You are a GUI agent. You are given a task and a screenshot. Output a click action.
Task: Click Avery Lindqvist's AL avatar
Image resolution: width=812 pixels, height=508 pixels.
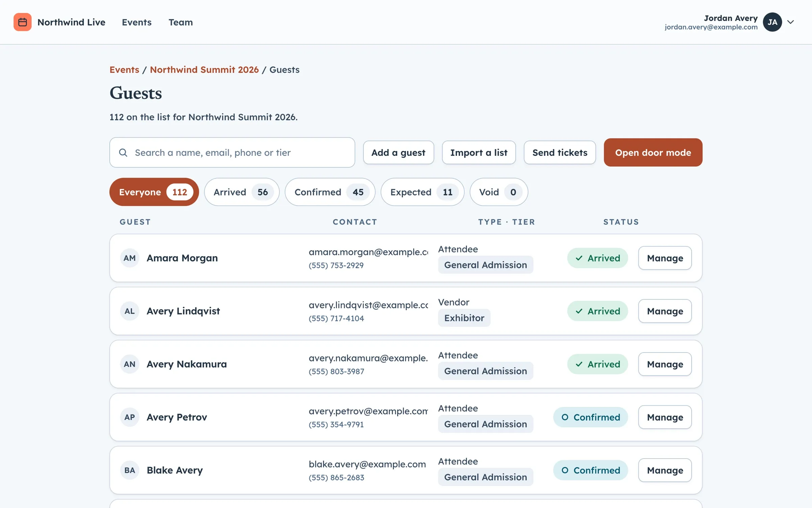[130, 311]
